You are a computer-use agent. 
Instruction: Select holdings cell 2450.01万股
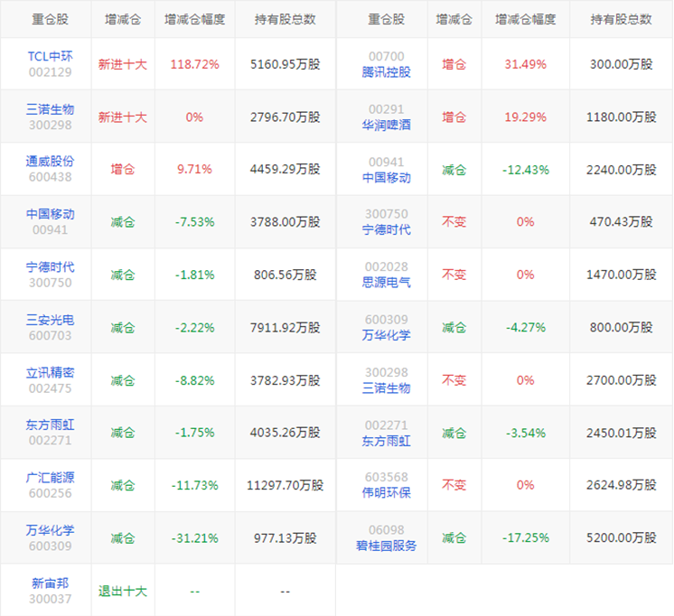pos(622,433)
